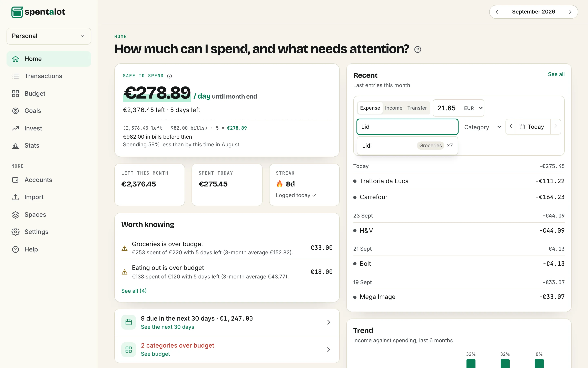The image size is (588, 368).
Task: Click the help icon beside page heading
Action: click(418, 50)
